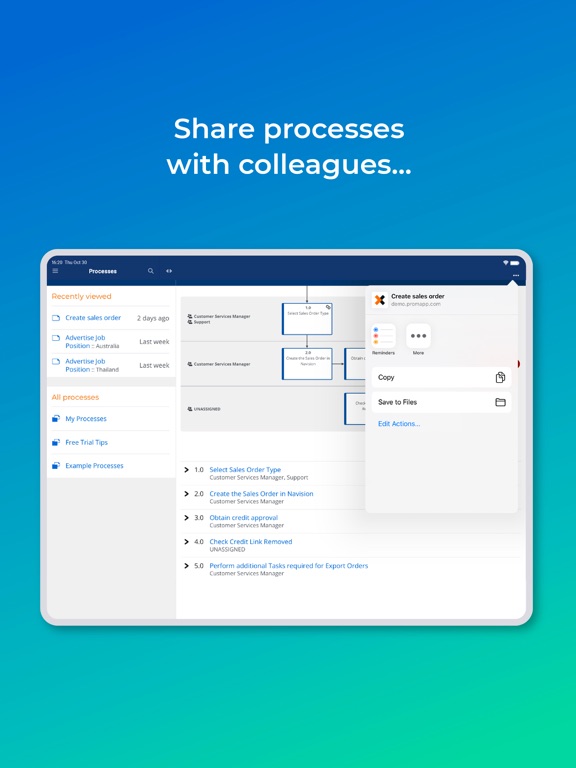This screenshot has height=768, width=576.
Task: Expand step 1.0 Select Sales Order Type
Action: pyautogui.click(x=187, y=470)
